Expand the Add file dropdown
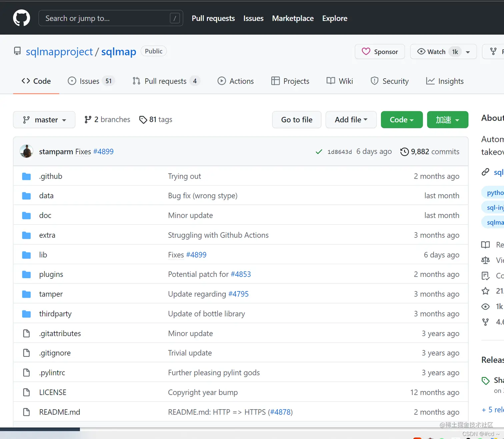Image resolution: width=504 pixels, height=439 pixels. pyautogui.click(x=351, y=120)
